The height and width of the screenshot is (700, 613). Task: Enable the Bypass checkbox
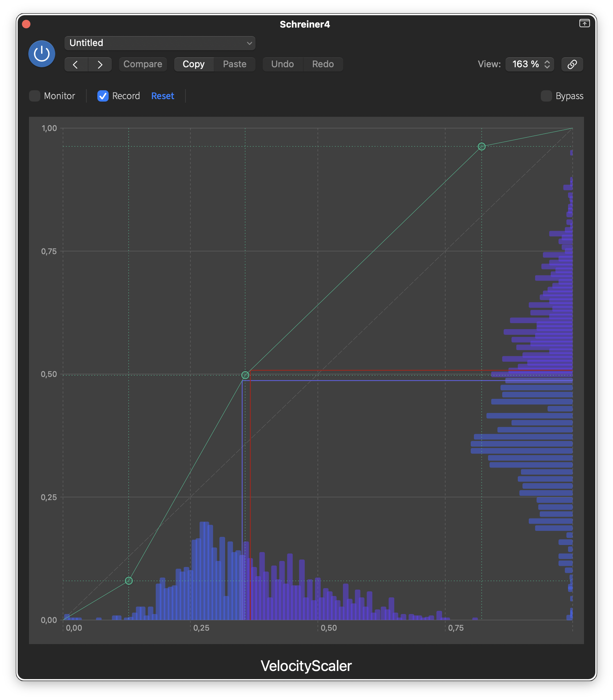tap(546, 96)
